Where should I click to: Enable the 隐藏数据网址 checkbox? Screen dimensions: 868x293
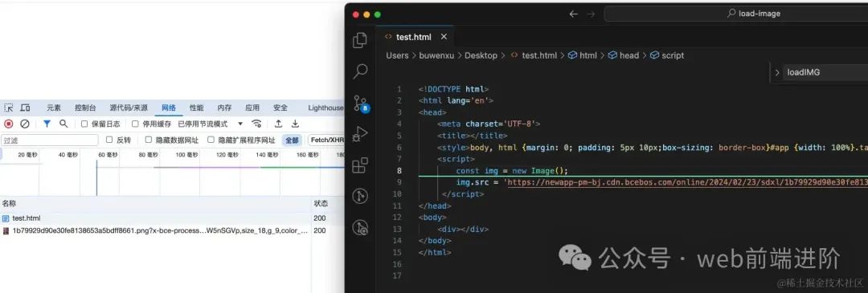point(149,140)
